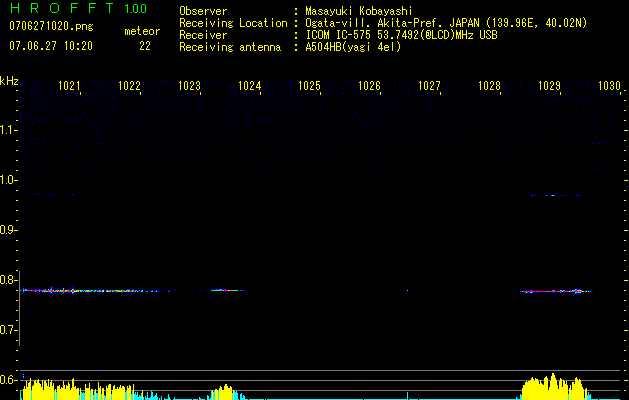Click the time axis label 1021

[x=69, y=86]
